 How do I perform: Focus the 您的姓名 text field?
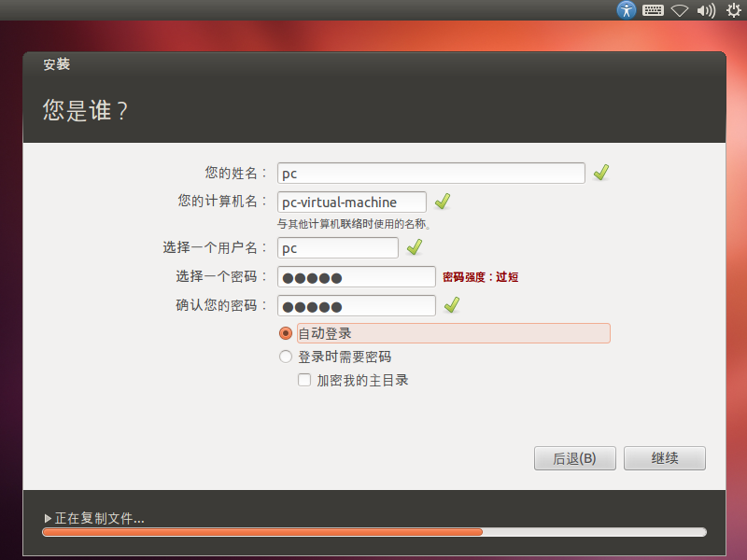(431, 173)
